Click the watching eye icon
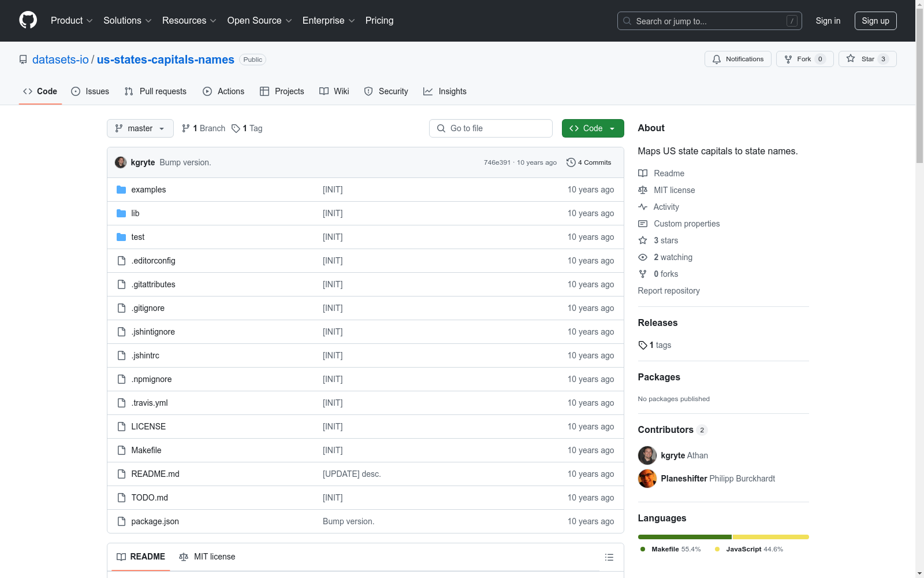The height and width of the screenshot is (578, 924). pyautogui.click(x=643, y=257)
